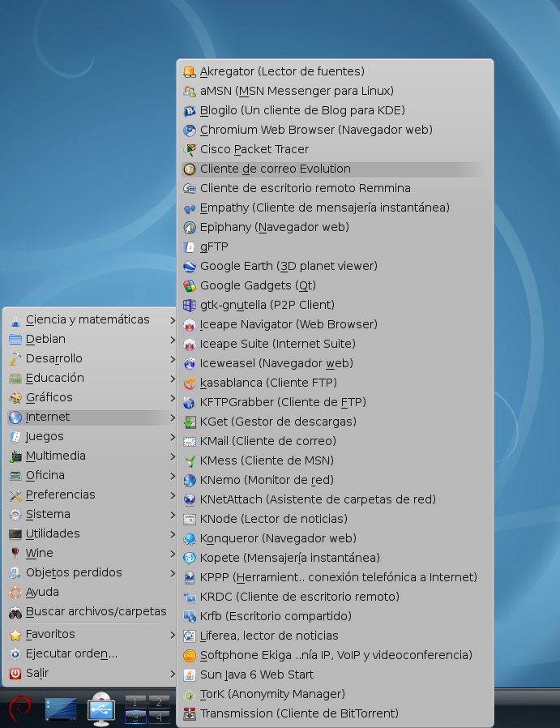Expand the Favoritos submenu arrow

[x=172, y=635]
